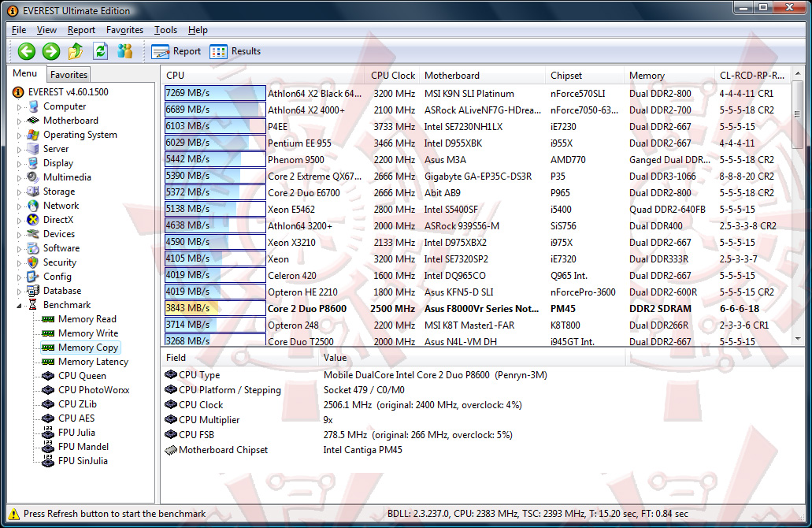Expand the Software tree node
The image size is (812, 528).
tap(19, 249)
